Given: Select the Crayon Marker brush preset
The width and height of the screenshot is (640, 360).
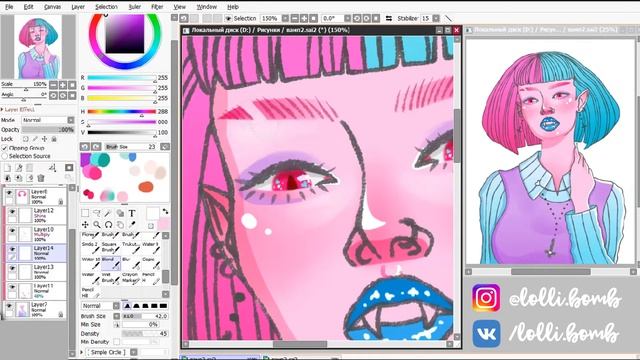Looking at the screenshot, I should [x=131, y=278].
